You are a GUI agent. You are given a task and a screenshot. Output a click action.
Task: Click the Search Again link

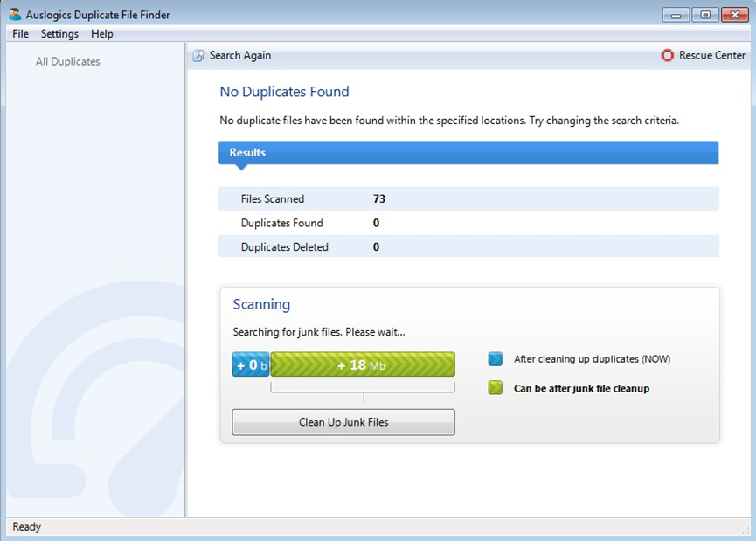coord(240,55)
